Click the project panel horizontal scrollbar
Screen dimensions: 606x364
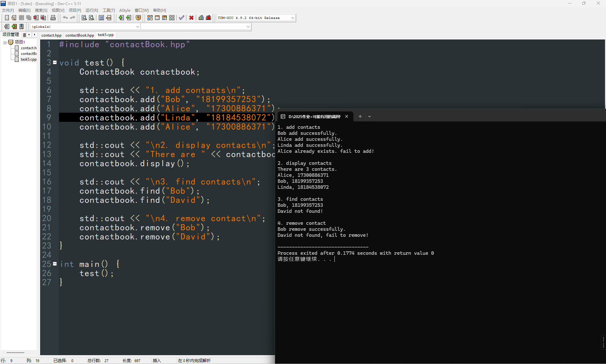(x=15, y=352)
